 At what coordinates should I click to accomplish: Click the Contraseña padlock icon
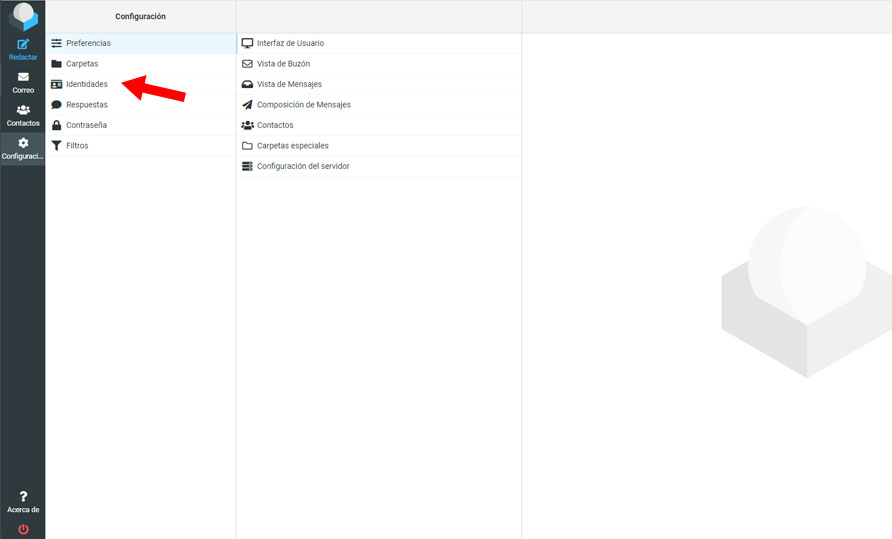(x=56, y=125)
